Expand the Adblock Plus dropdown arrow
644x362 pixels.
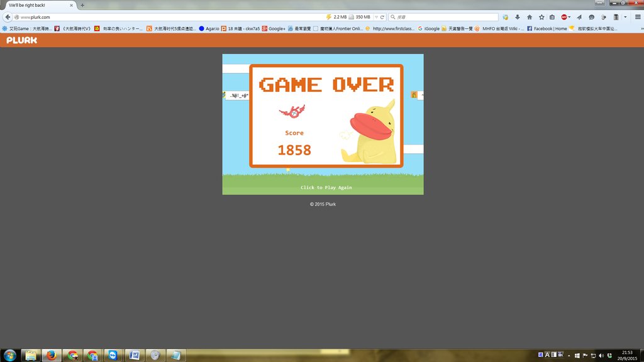tap(569, 17)
